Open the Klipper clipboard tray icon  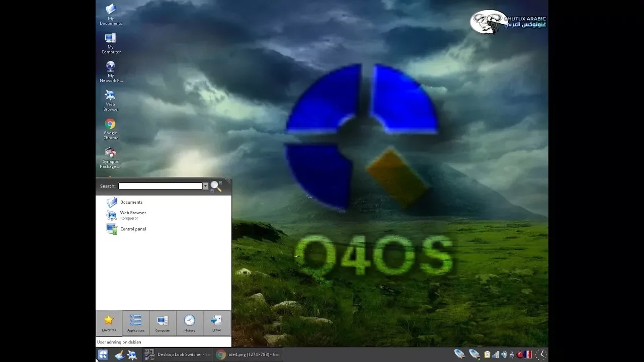click(x=487, y=354)
